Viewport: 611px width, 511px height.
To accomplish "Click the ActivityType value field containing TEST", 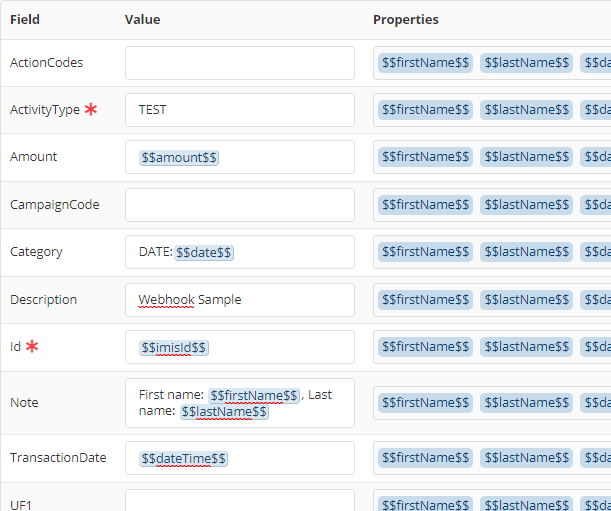I will point(239,110).
